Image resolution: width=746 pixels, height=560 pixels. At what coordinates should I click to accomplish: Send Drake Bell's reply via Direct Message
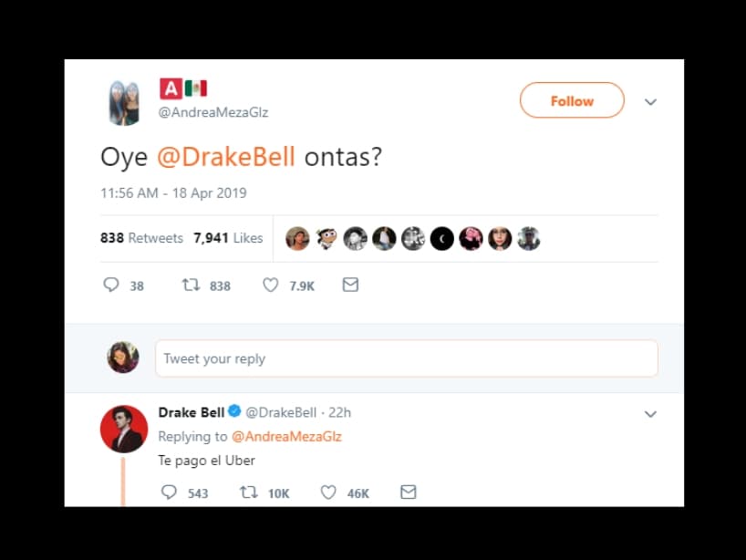coord(408,492)
